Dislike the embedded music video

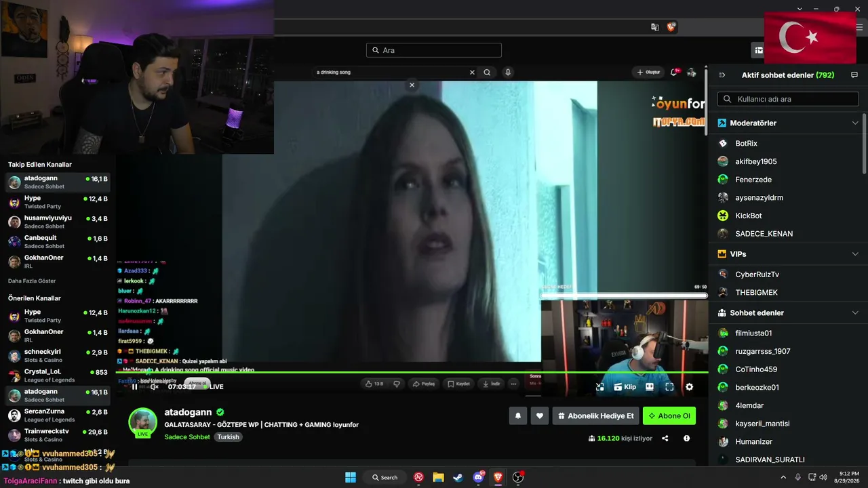397,384
